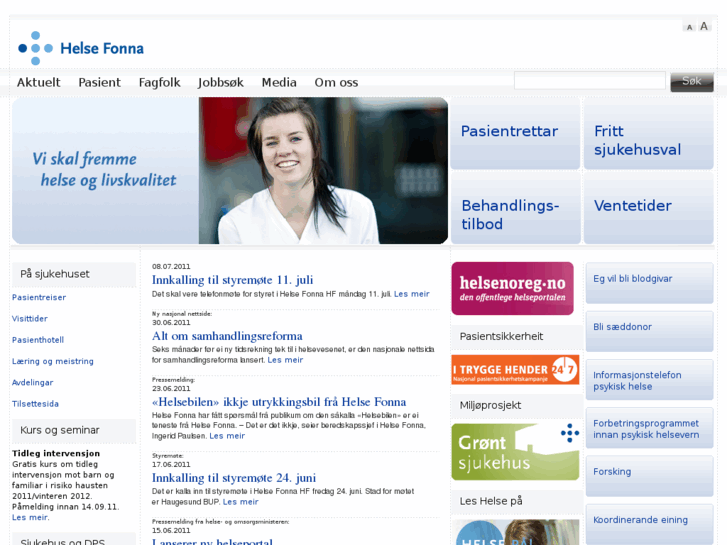The height and width of the screenshot is (545, 727).
Task: Click the På sjukehuset section heading
Action: pyautogui.click(x=55, y=274)
